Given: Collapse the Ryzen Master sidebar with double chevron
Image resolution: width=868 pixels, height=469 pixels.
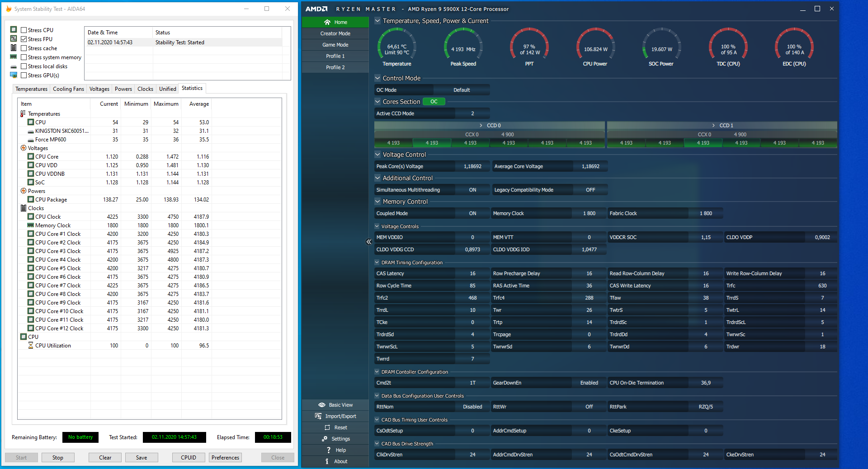Looking at the screenshot, I should [x=369, y=242].
